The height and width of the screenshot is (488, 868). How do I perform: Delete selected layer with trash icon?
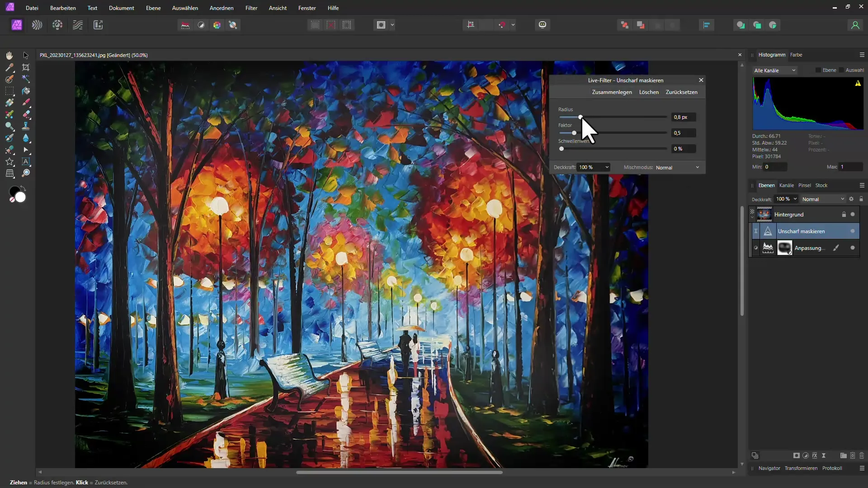[x=862, y=455]
